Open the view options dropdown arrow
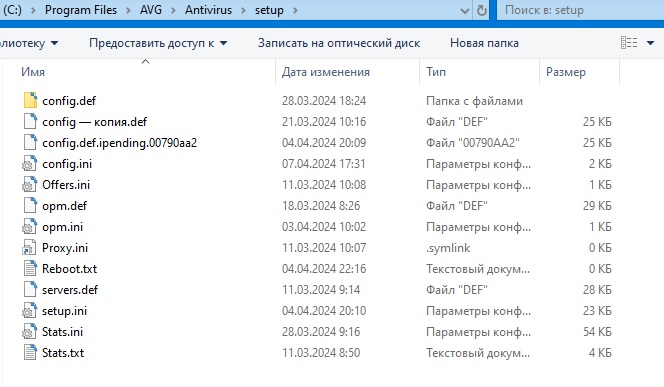This screenshot has width=664, height=387. pyautogui.click(x=650, y=43)
